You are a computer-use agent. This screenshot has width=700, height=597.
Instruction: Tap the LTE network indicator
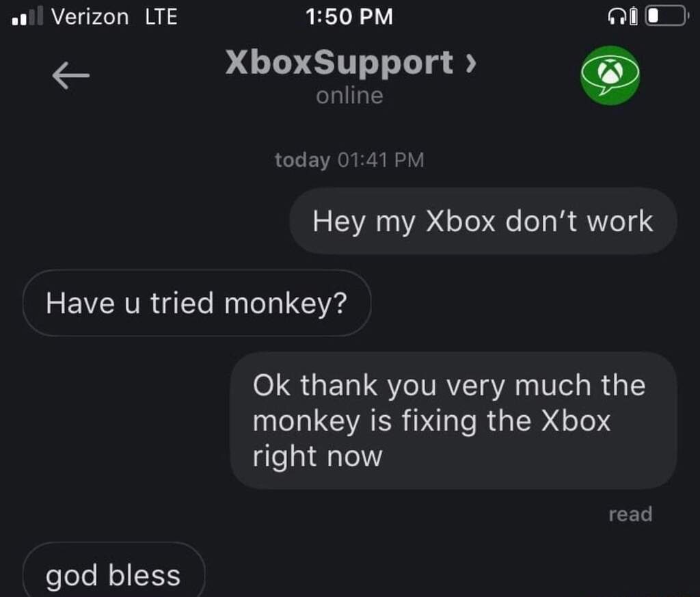pyautogui.click(x=161, y=16)
